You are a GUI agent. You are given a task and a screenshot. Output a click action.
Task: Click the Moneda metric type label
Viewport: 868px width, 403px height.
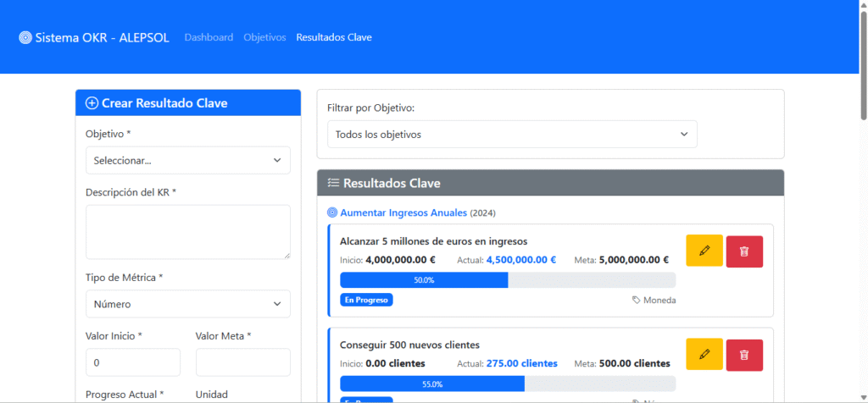click(659, 300)
